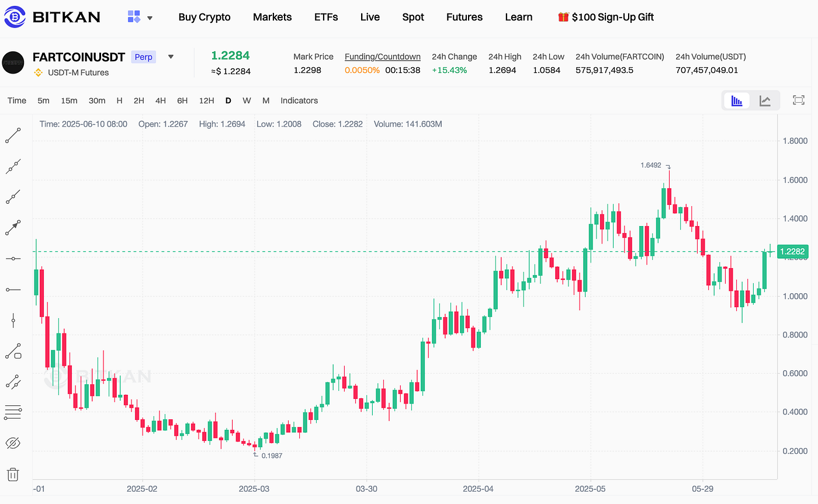The width and height of the screenshot is (818, 504).
Task: Click the 2025-05 date axis label
Action: point(590,488)
